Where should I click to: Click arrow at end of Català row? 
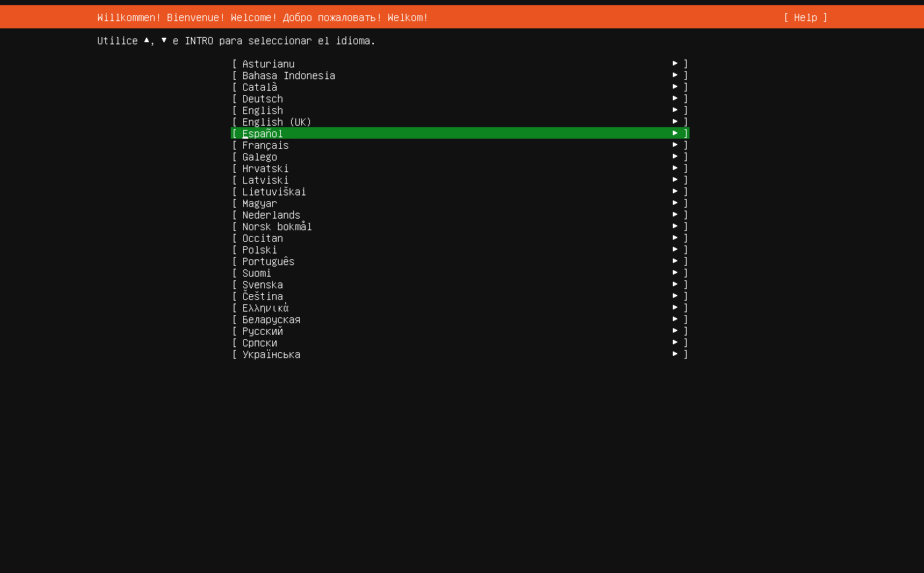point(675,86)
